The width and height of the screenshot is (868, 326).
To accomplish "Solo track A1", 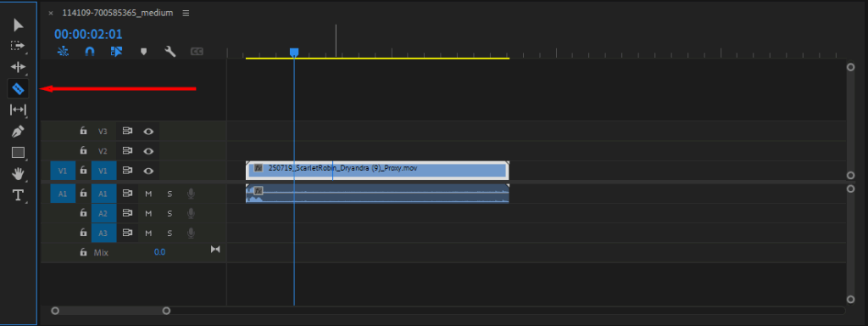I will click(170, 194).
